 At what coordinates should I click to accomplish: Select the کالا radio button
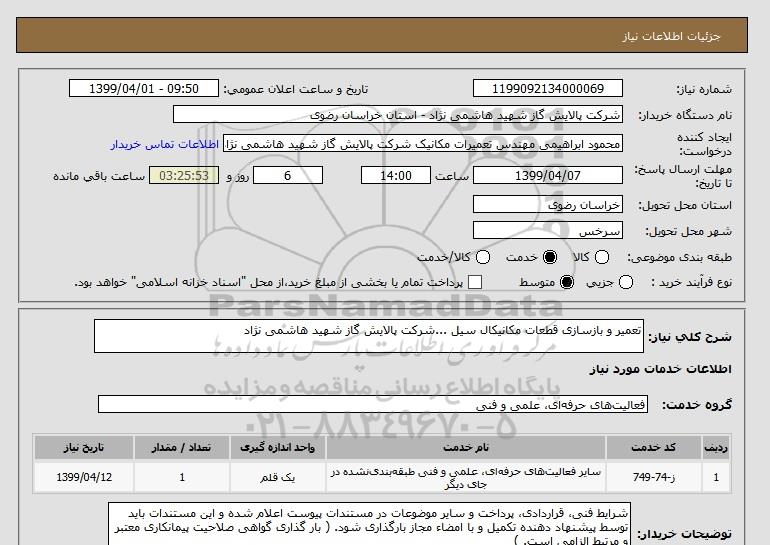pyautogui.click(x=602, y=257)
